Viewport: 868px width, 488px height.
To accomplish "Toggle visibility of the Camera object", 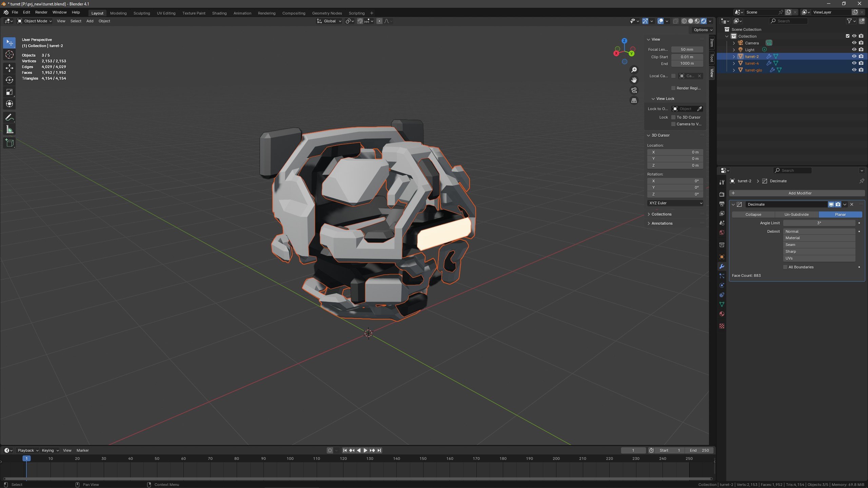I will (854, 43).
